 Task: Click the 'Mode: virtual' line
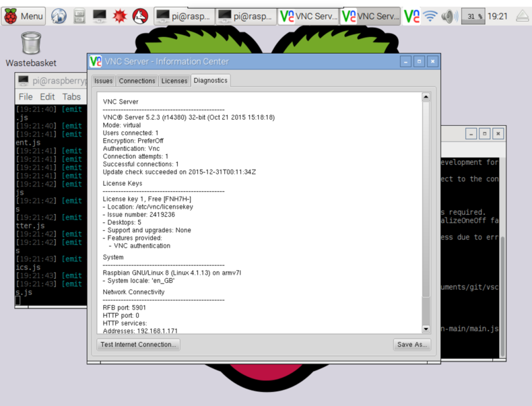(x=122, y=125)
